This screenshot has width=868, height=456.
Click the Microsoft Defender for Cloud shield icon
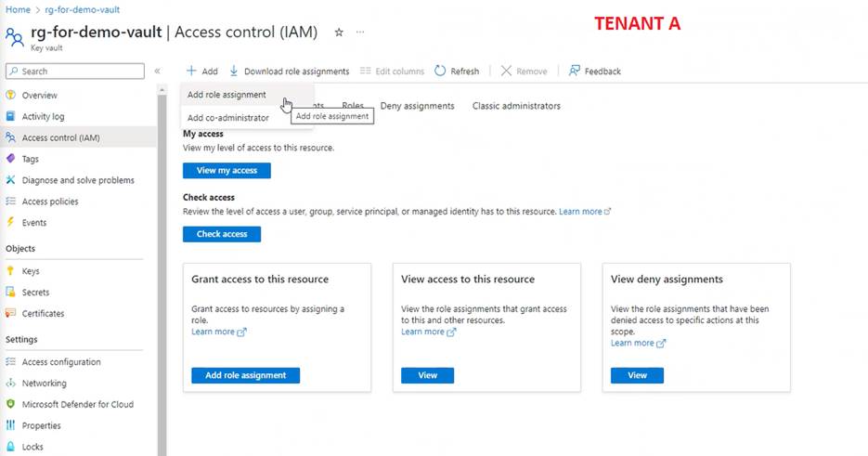(10, 404)
